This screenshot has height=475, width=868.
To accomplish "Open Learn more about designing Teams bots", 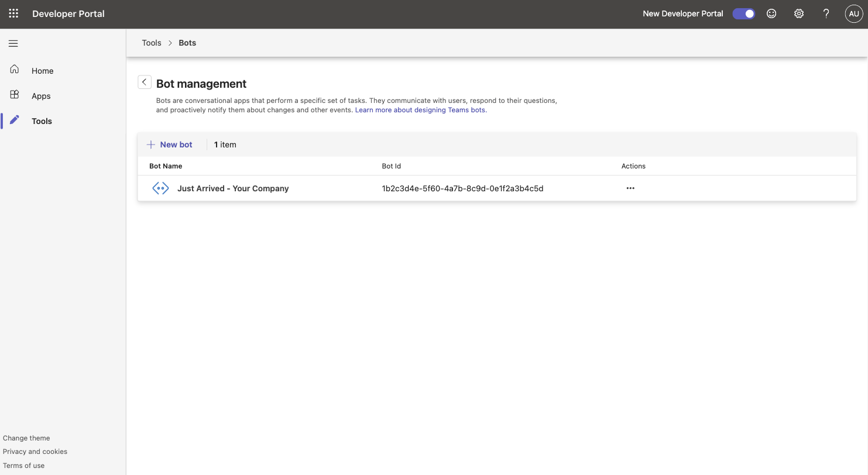I will point(420,110).
